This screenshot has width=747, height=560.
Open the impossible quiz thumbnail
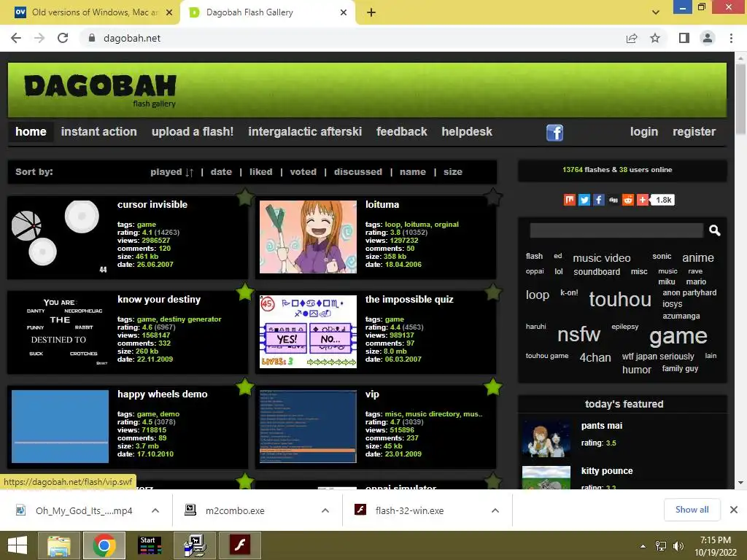(x=309, y=332)
